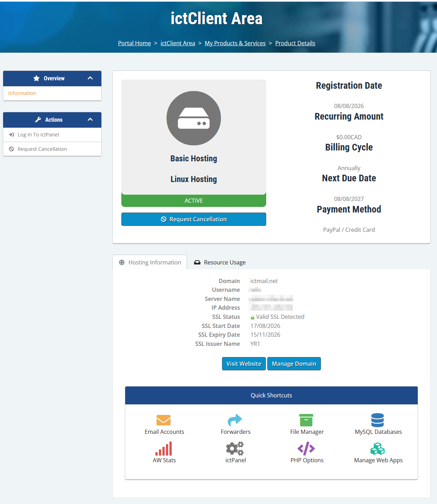Image resolution: width=437 pixels, height=504 pixels.
Task: Click the MySQL Databases shortcut label
Action: [x=378, y=432]
